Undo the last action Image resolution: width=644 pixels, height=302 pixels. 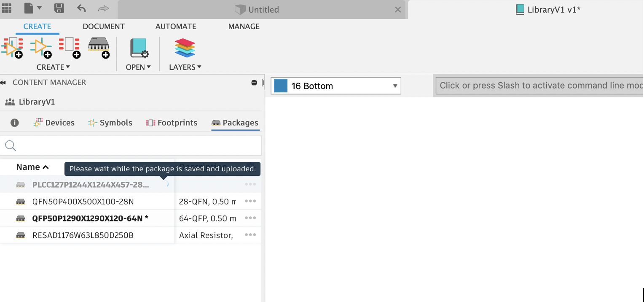click(82, 8)
